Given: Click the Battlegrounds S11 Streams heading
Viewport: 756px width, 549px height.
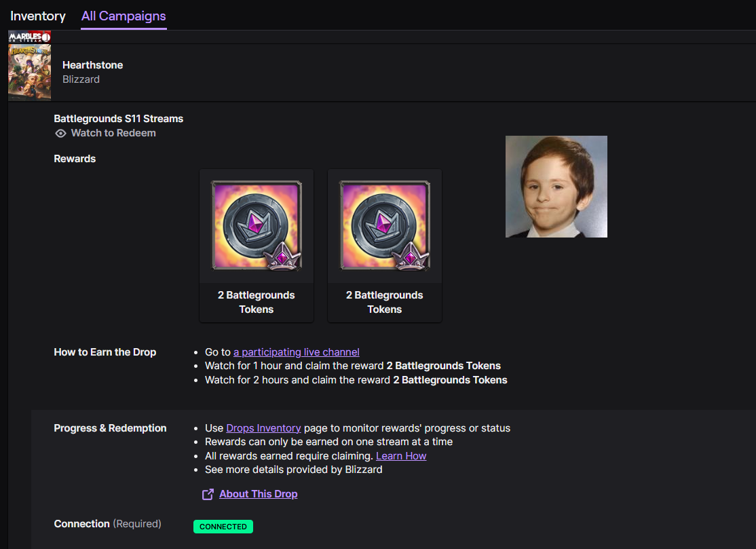Looking at the screenshot, I should pos(119,119).
